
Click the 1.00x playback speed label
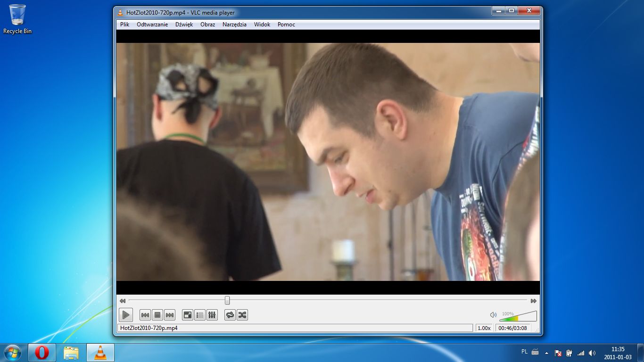click(x=484, y=328)
